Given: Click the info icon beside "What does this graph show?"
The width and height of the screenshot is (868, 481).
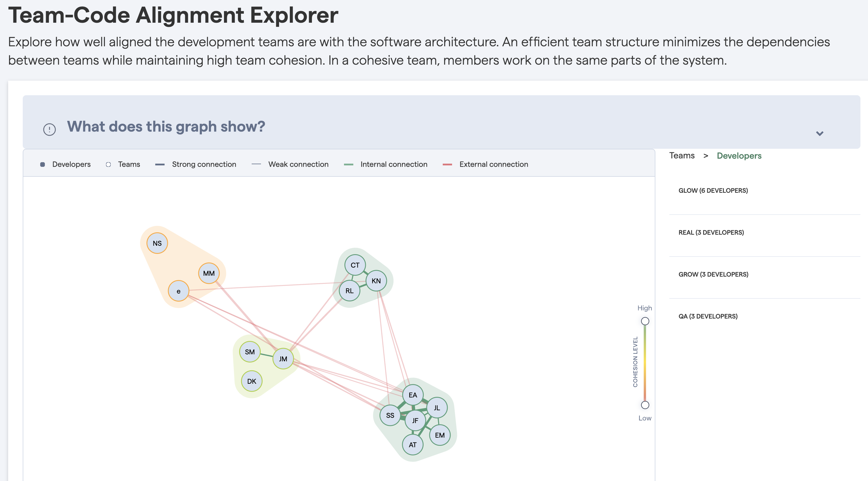Looking at the screenshot, I should tap(49, 129).
